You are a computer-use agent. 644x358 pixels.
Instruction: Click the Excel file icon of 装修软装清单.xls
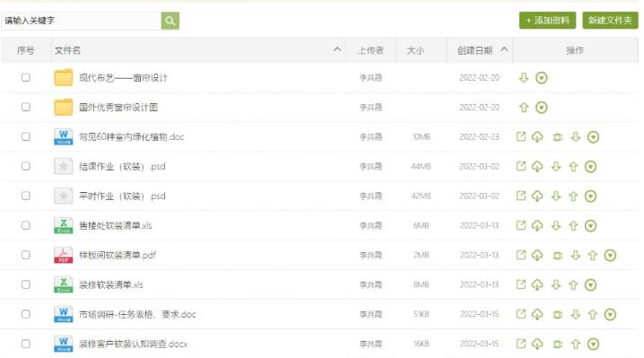(x=64, y=284)
